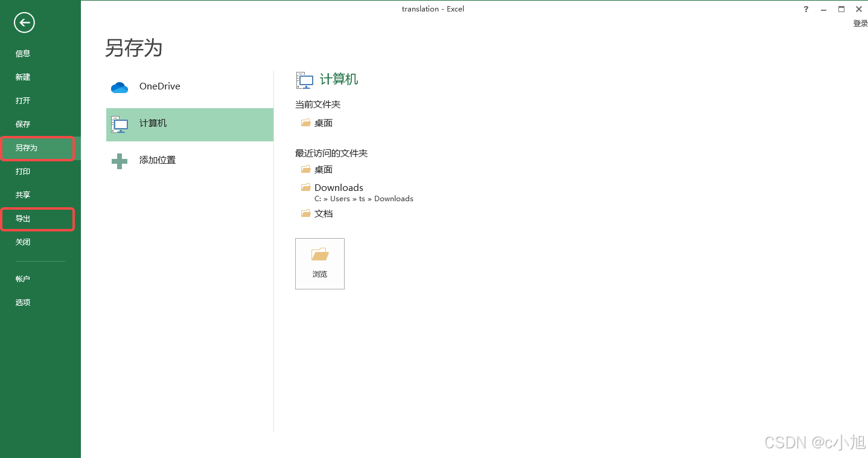Click the back arrow circle icon
Image resolution: width=868 pixels, height=458 pixels.
pos(25,23)
